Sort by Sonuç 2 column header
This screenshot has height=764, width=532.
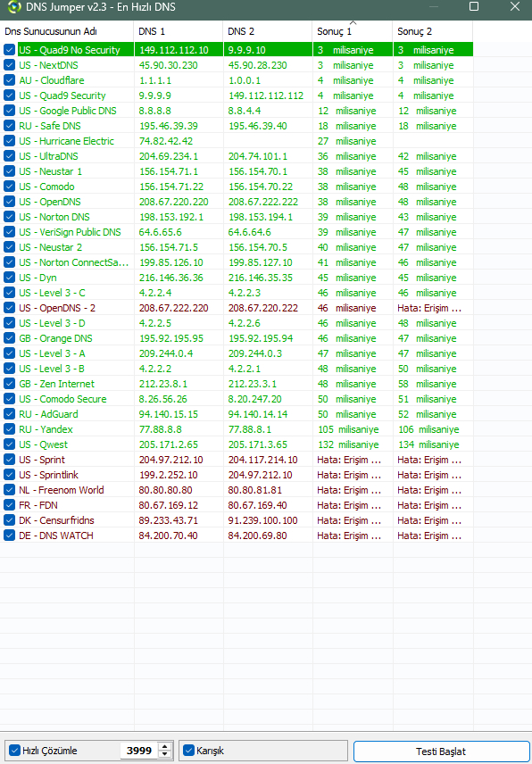[433, 31]
